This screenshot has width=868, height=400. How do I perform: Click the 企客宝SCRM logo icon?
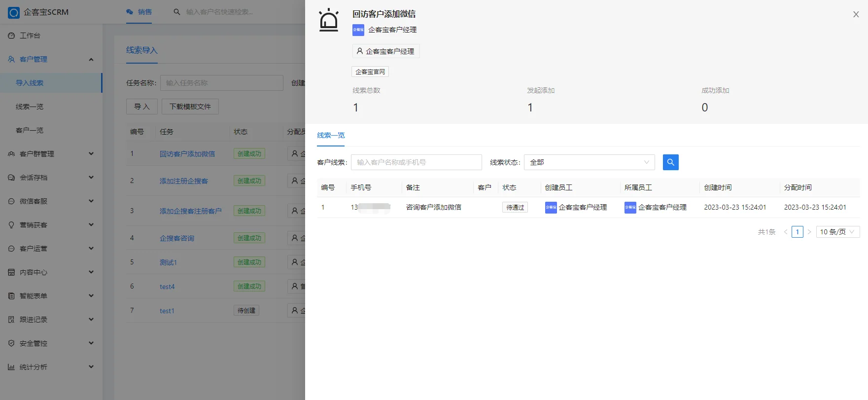coord(14,12)
